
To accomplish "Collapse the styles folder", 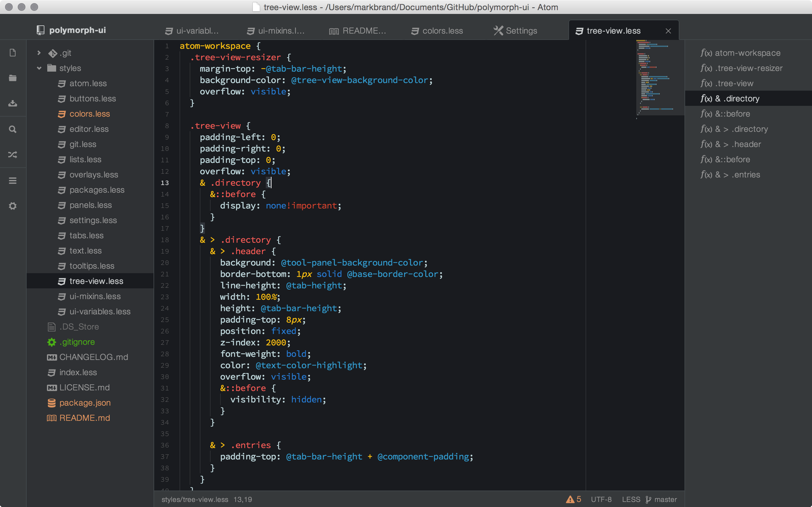I will click(39, 68).
